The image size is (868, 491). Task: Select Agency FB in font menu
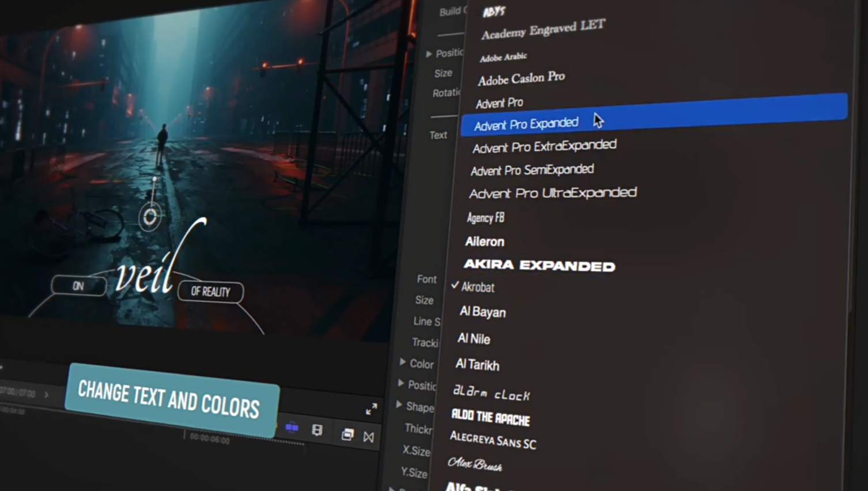click(x=485, y=218)
